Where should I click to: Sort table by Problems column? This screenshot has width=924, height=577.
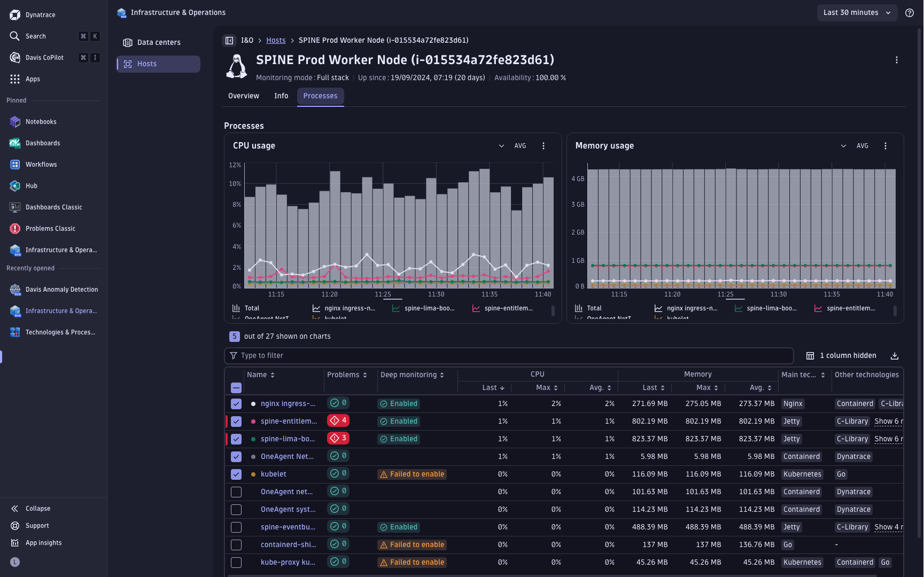pos(347,375)
